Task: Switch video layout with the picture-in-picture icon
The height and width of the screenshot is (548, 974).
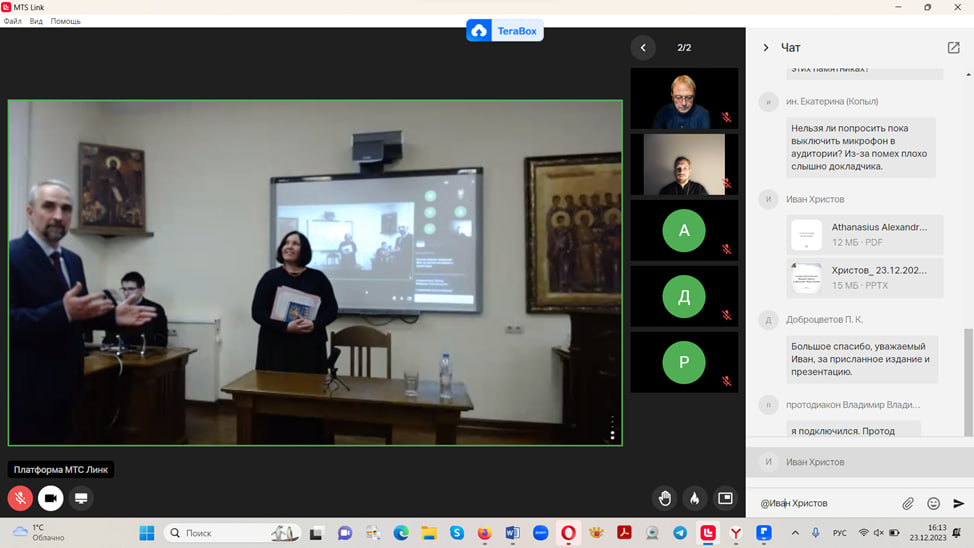Action: pos(725,498)
